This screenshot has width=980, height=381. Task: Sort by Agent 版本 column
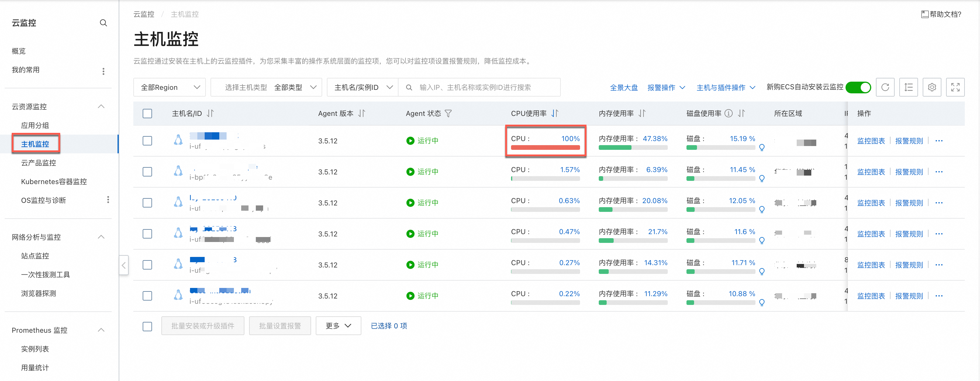[x=362, y=114]
